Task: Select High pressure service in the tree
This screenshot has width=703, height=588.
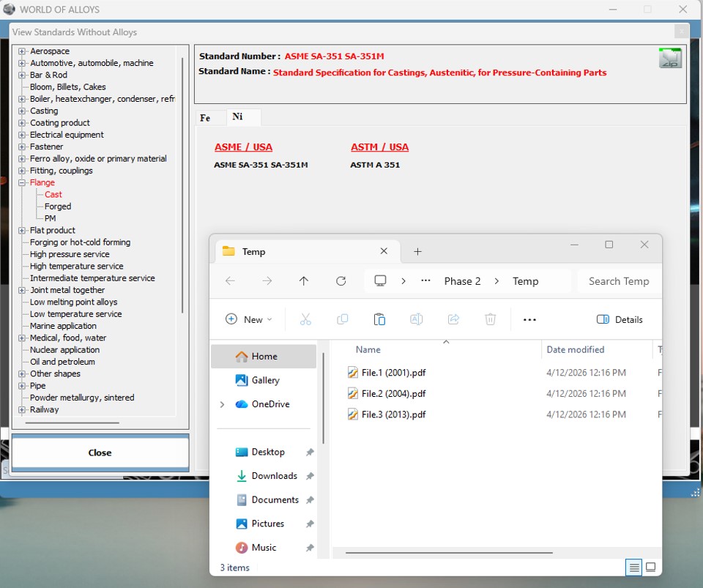Action: pos(70,254)
